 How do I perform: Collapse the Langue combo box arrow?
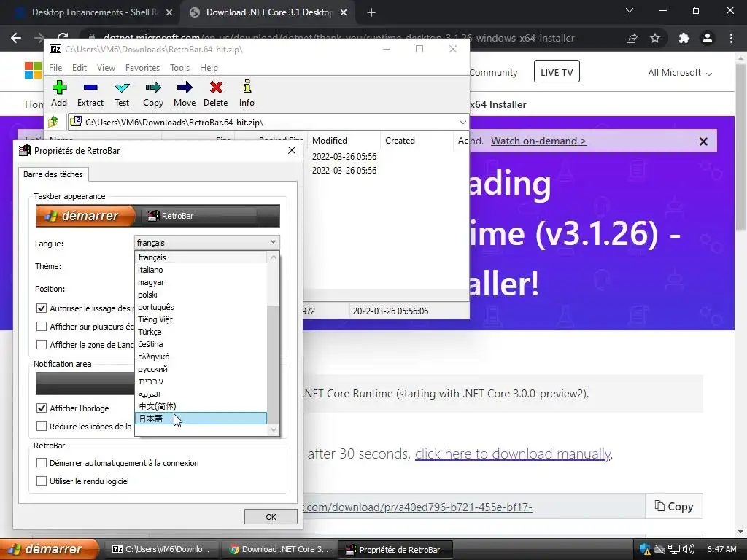(273, 242)
